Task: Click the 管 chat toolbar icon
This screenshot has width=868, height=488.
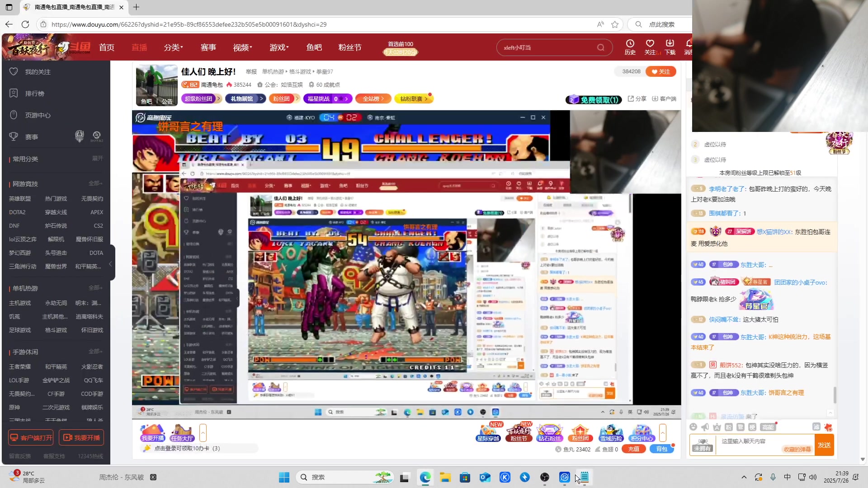Action: (741, 427)
